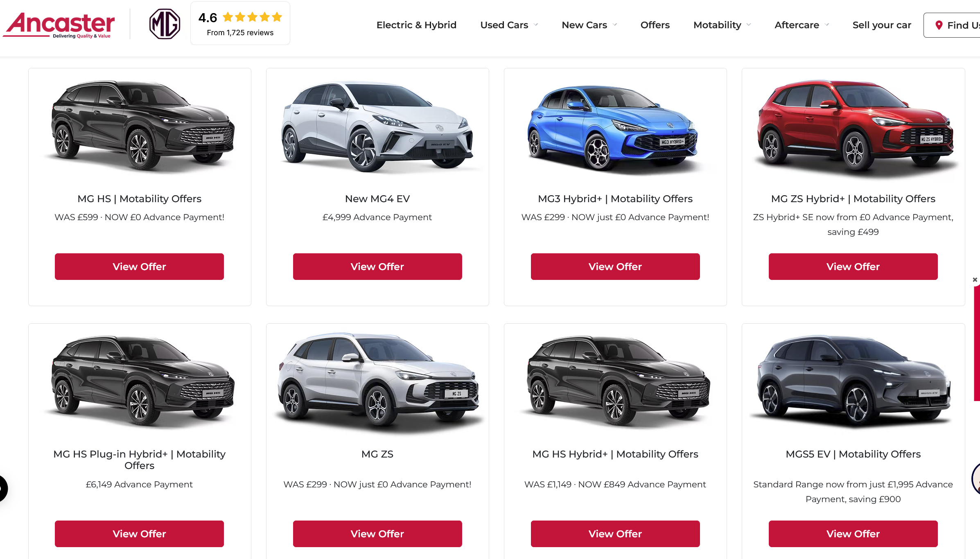Expand the Motability menu chevron
Screen dimensions: 980x559
pyautogui.click(x=749, y=25)
